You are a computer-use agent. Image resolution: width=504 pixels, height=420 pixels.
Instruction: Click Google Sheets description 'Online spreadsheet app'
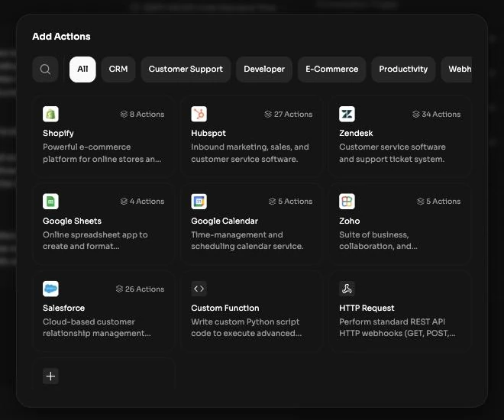point(95,241)
